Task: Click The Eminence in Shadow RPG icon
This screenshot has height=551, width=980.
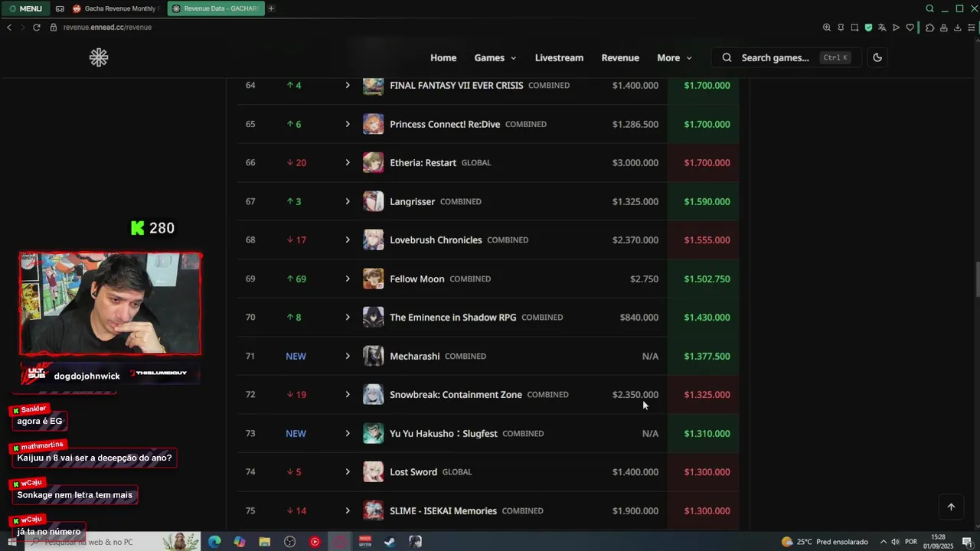Action: pyautogui.click(x=373, y=317)
